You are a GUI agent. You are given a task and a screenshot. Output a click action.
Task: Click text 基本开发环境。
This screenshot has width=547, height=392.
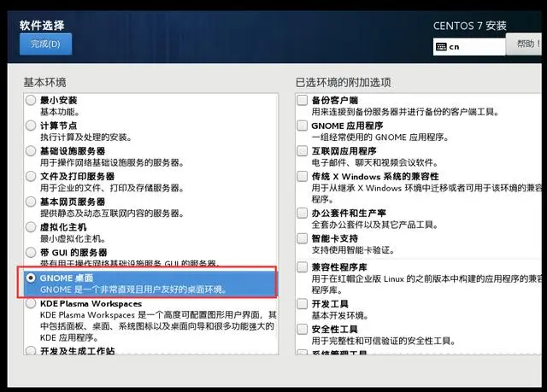(340, 316)
